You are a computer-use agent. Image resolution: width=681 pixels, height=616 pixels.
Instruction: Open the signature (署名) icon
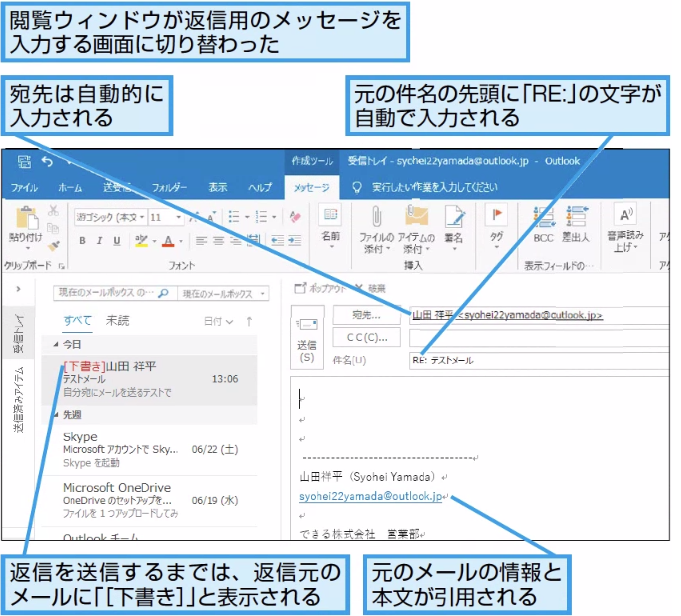point(454,217)
